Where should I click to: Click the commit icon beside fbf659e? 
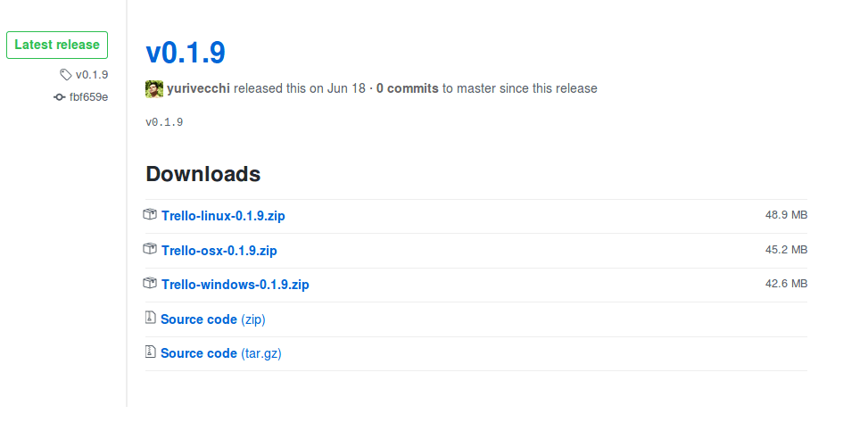point(60,96)
